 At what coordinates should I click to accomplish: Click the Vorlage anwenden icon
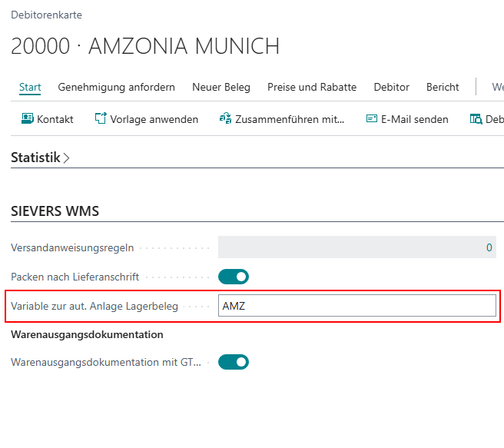click(101, 119)
